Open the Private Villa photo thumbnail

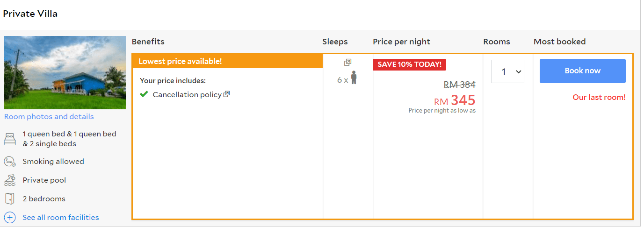pos(65,73)
